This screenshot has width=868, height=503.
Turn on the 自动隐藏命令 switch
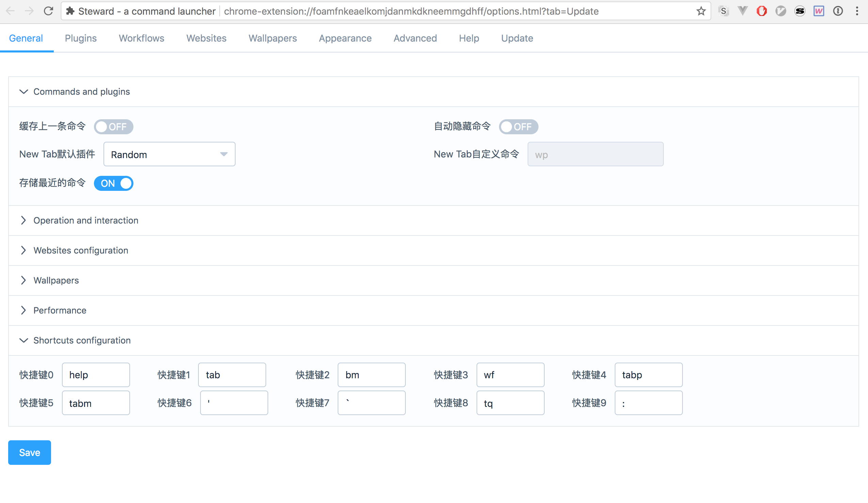518,126
